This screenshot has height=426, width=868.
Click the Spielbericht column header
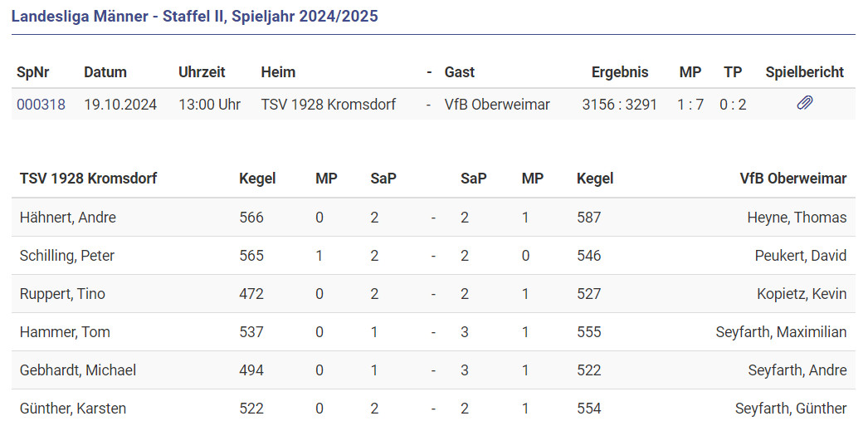click(x=804, y=72)
